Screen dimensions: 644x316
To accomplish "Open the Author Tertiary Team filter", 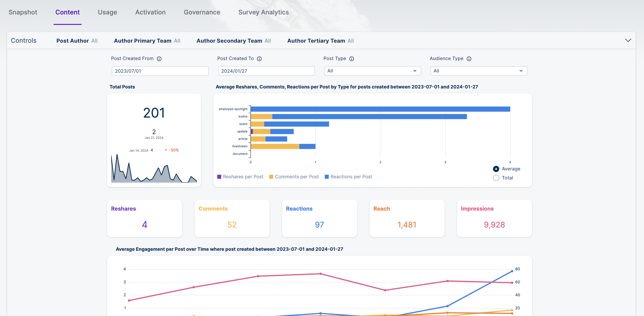I will (320, 41).
